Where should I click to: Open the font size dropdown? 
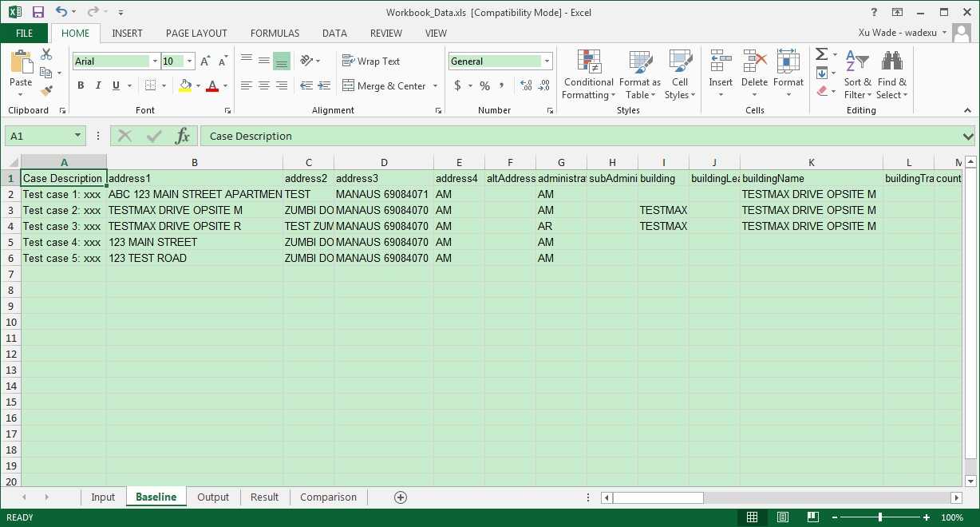[190, 61]
